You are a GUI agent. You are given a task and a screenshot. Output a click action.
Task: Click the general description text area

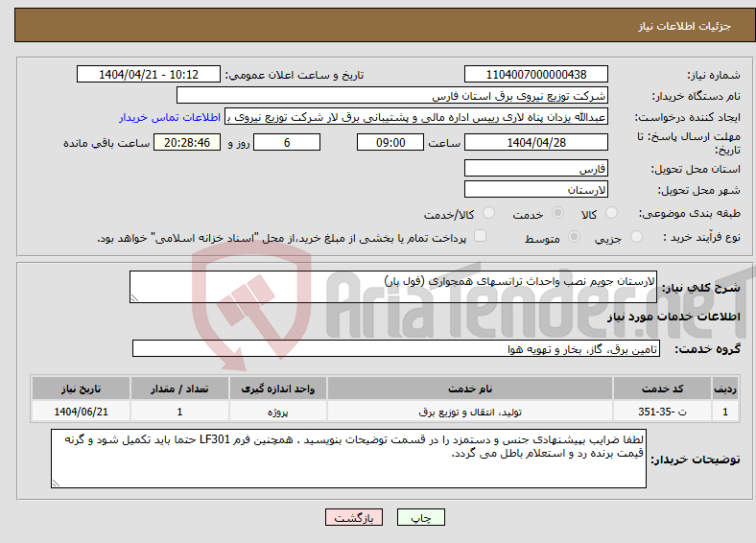[x=393, y=287]
